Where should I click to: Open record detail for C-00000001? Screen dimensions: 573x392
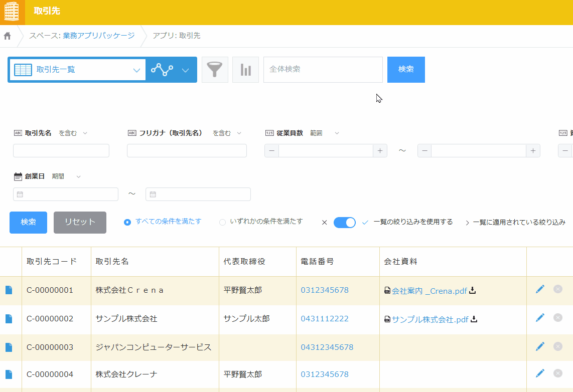click(9, 290)
